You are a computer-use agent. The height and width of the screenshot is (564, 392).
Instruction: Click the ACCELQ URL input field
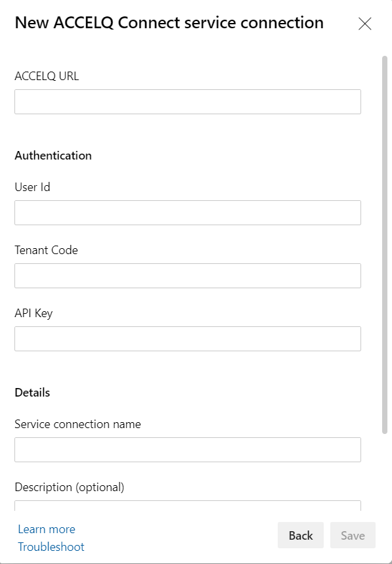[x=188, y=102]
